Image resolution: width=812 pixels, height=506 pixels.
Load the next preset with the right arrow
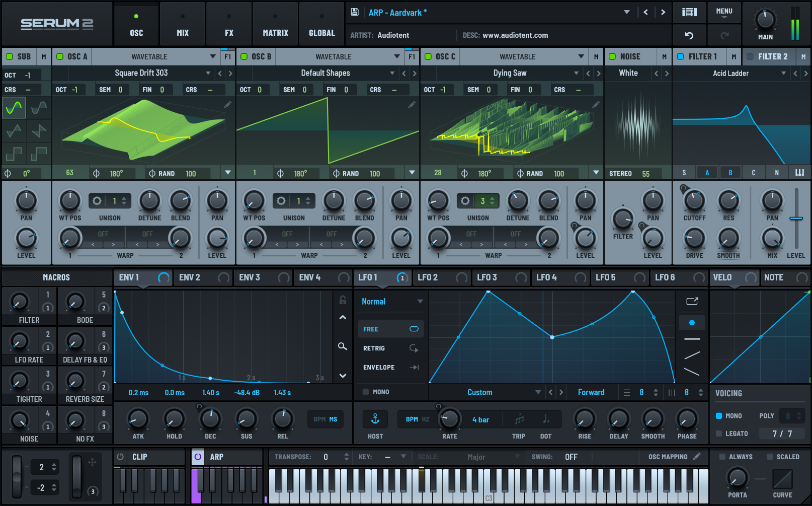point(663,12)
